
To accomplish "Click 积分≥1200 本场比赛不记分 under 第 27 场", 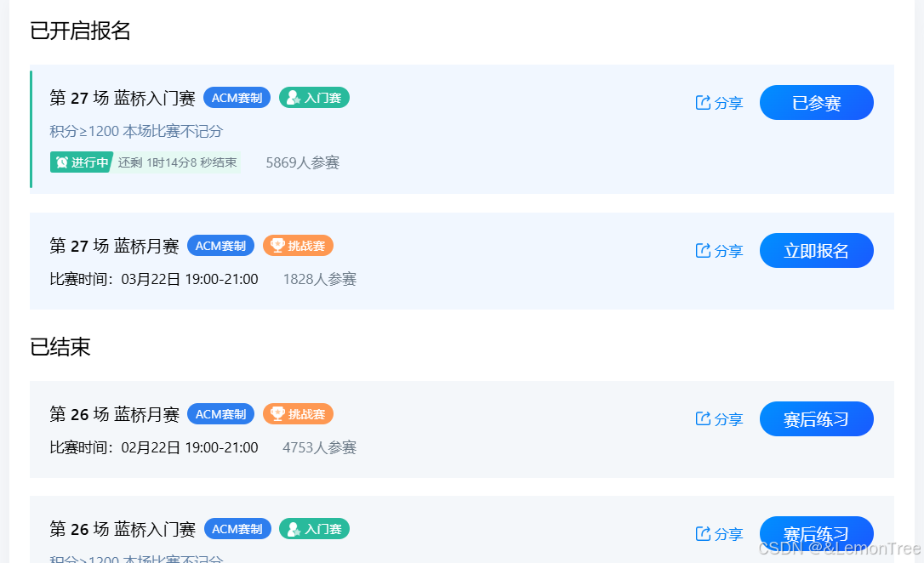I will click(x=136, y=131).
